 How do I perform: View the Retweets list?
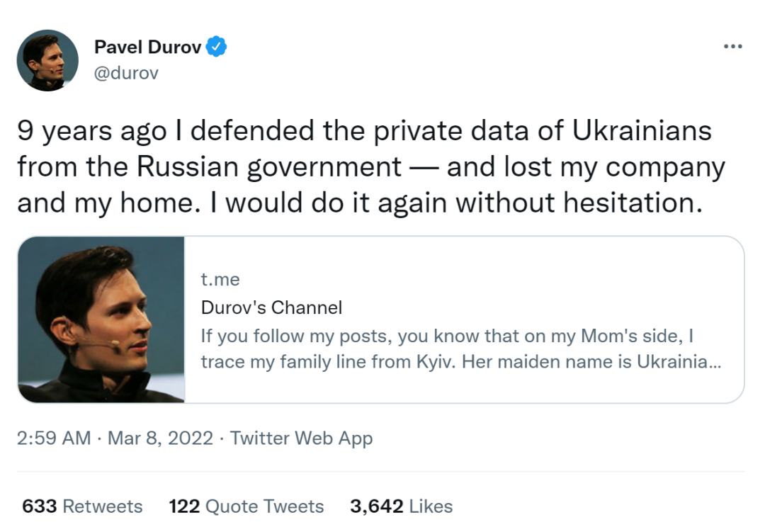[103, 506]
